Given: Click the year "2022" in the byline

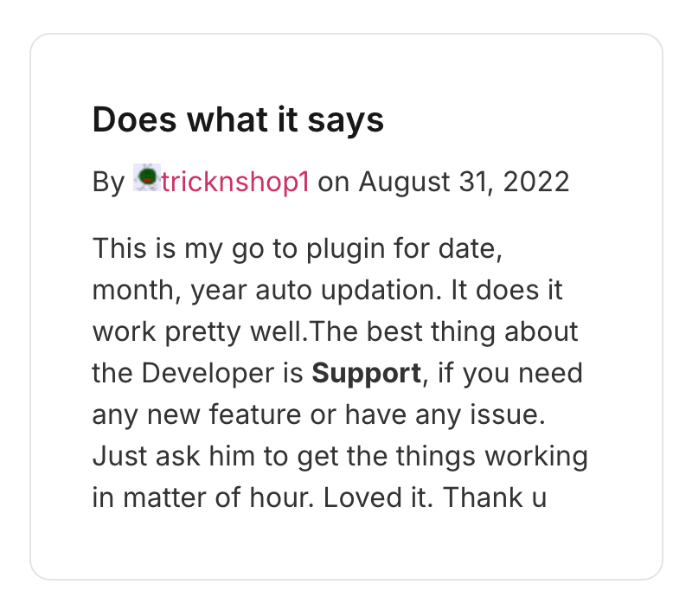Looking at the screenshot, I should coord(536,182).
